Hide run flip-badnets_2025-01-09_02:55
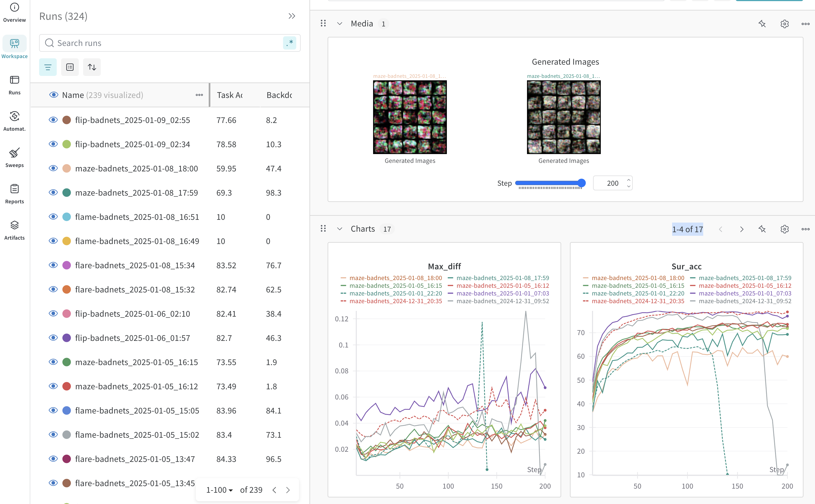 pyautogui.click(x=53, y=120)
